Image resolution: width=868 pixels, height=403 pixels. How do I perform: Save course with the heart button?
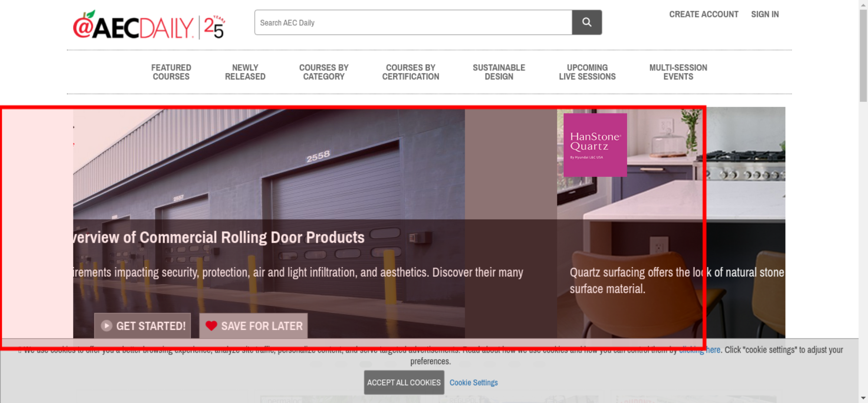[253, 326]
